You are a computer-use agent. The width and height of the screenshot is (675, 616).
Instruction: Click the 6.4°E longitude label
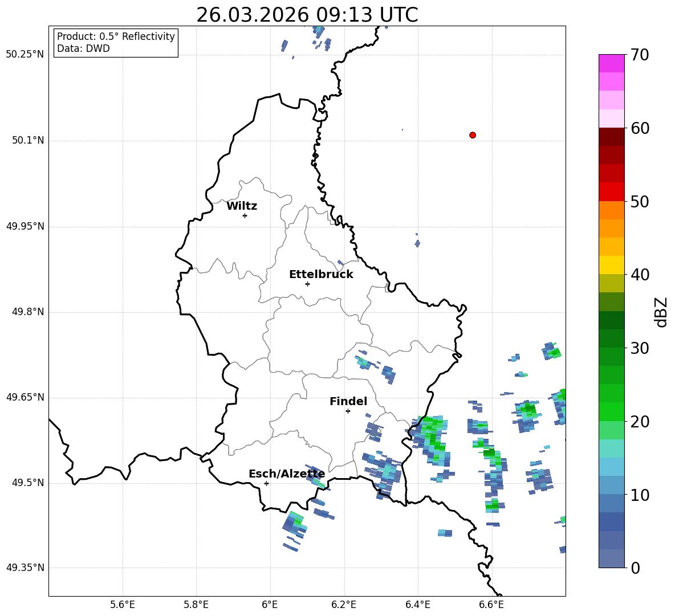pos(417,605)
